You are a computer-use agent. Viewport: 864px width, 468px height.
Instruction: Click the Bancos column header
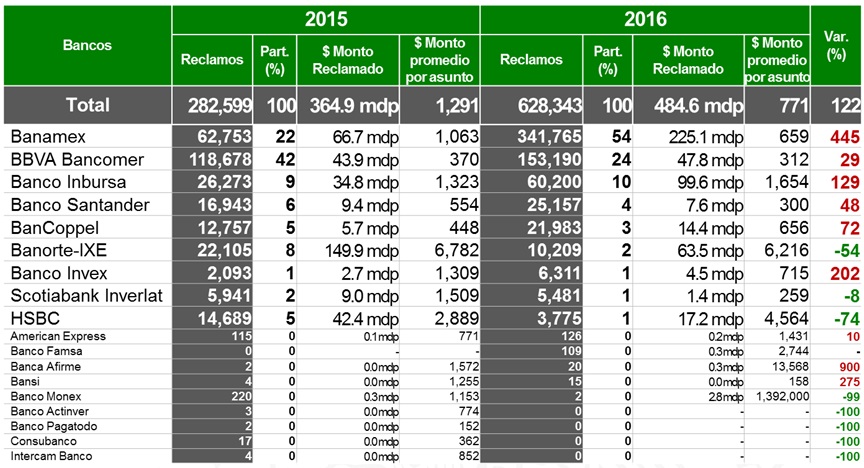point(87,45)
